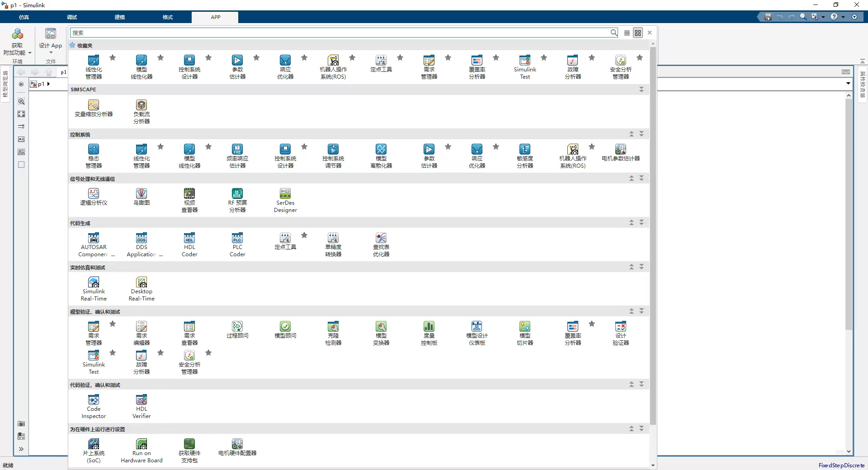Click the model canvas vertical scrollbar

click(x=849, y=215)
